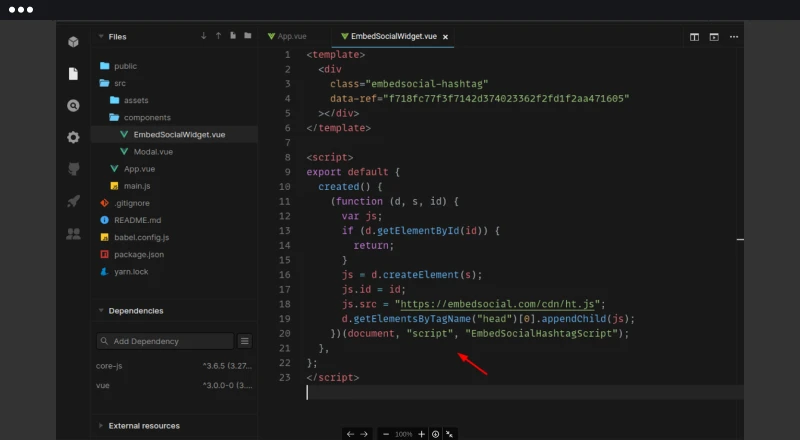
Task: Click line number 10 in the gutter
Action: (x=285, y=187)
